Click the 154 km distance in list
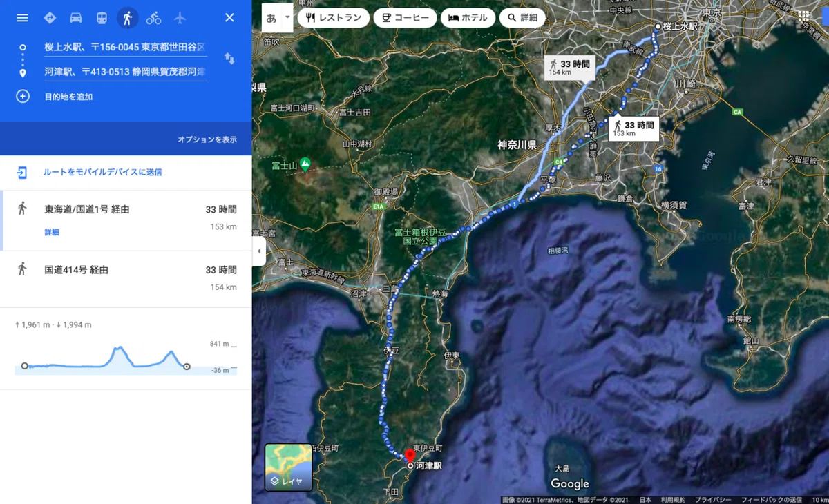 coord(224,287)
